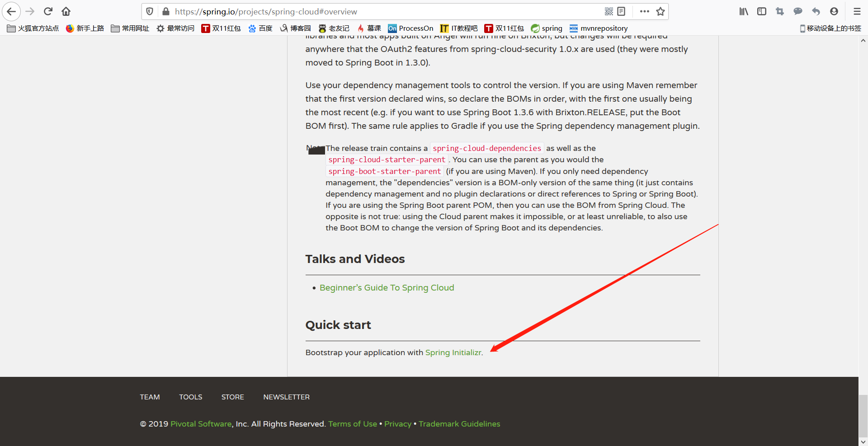Open the NEWSLETTER footer menu item

click(286, 397)
